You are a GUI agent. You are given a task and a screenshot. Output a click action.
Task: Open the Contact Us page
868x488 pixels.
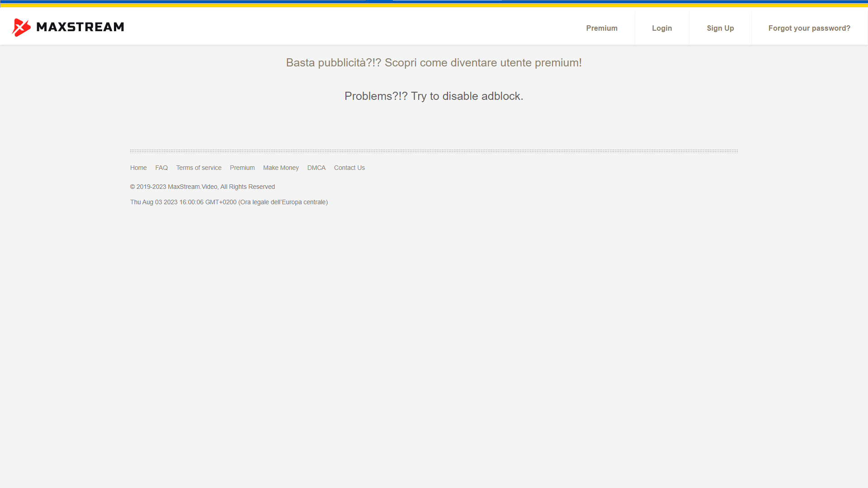pos(349,168)
